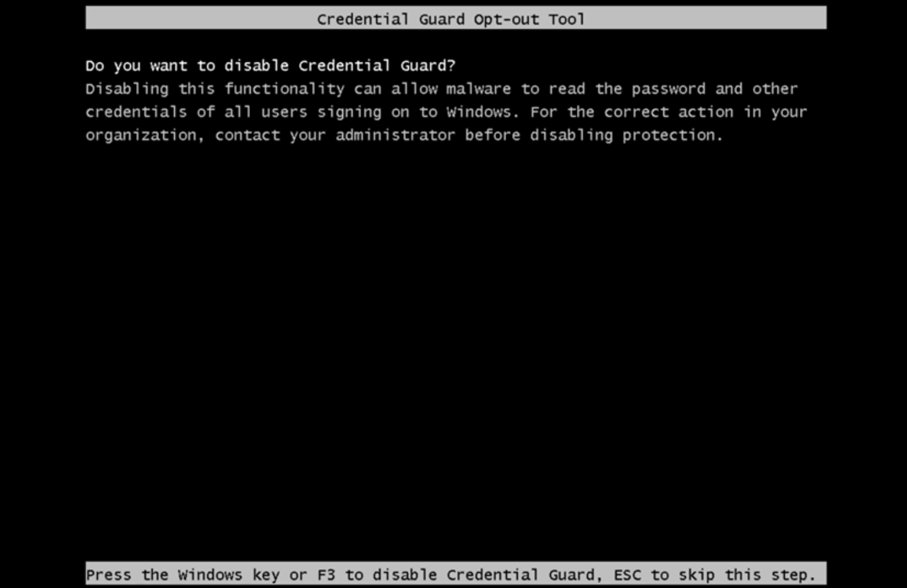Click the 'Do you want to disable Credential Guard?' heading
Viewport: 907px width, 588px height.
pos(271,66)
